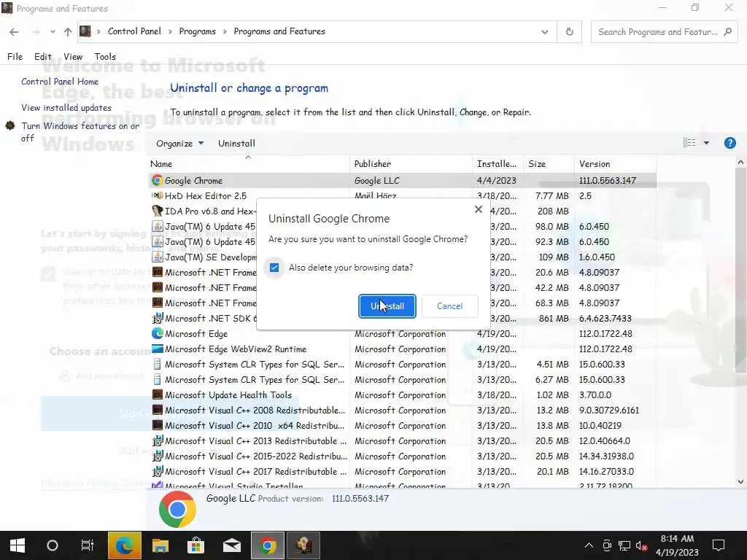The height and width of the screenshot is (560, 747).
Task: Confirm Uninstall in the Chrome dialog
Action: (x=387, y=306)
